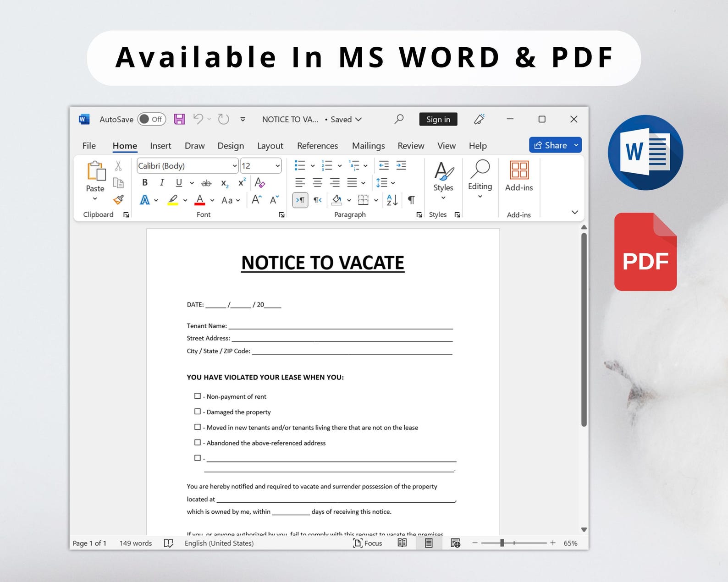
Task: Open the search magnifier in title bar
Action: point(399,119)
